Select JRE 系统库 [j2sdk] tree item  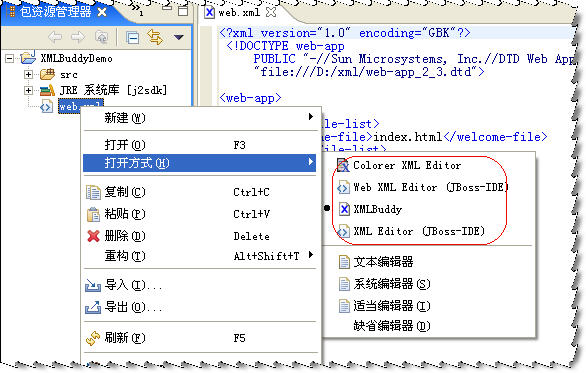point(113,90)
